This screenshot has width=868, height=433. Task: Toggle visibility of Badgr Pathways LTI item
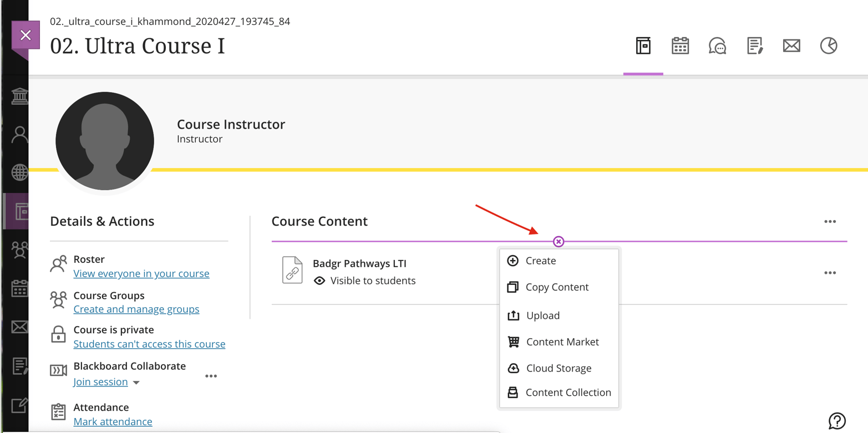click(x=319, y=280)
